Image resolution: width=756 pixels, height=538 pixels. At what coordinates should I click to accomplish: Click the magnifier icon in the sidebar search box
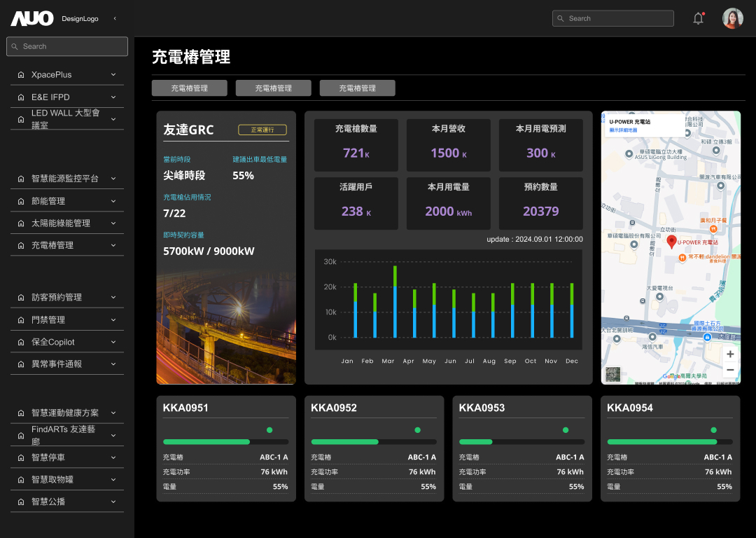click(14, 46)
